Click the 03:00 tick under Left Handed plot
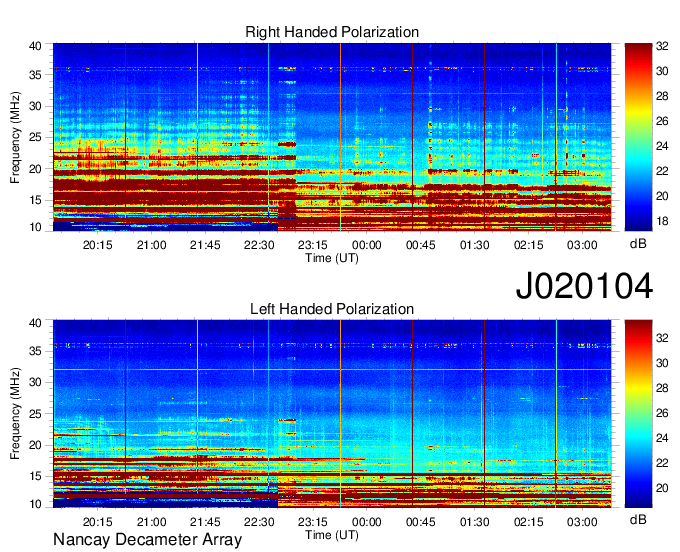The width and height of the screenshot is (680, 552). 582,522
